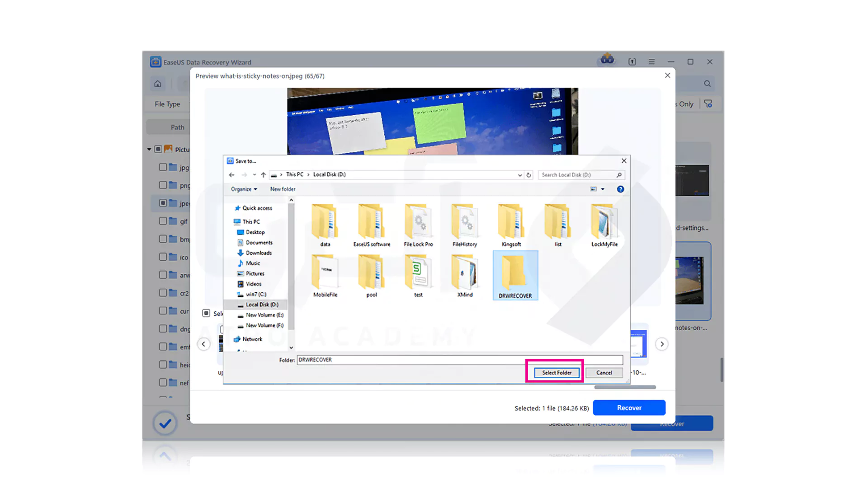Select the MobileFile folder

[325, 276]
